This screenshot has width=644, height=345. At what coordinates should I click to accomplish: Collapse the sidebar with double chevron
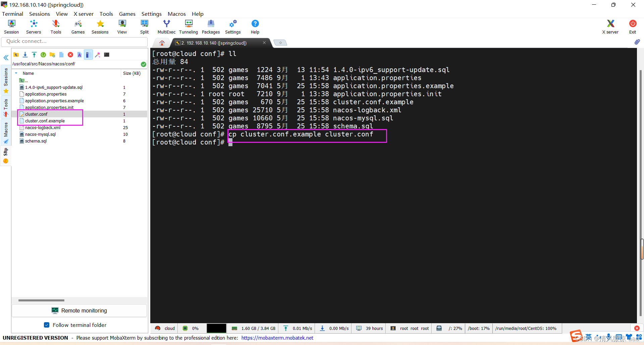click(x=6, y=58)
